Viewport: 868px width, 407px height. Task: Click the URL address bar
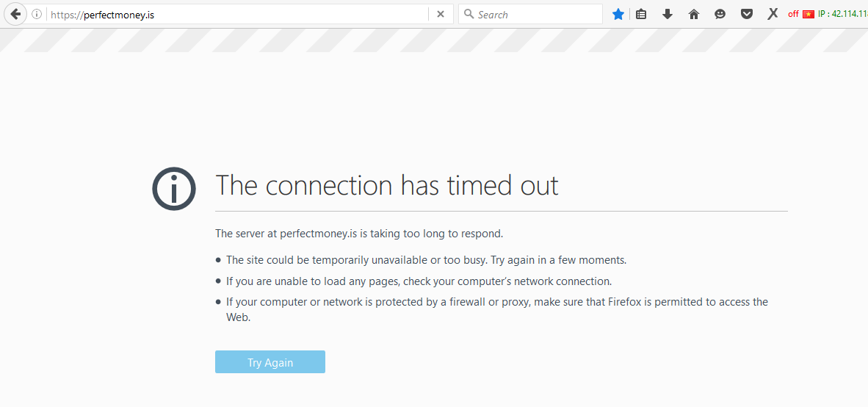pos(235,14)
